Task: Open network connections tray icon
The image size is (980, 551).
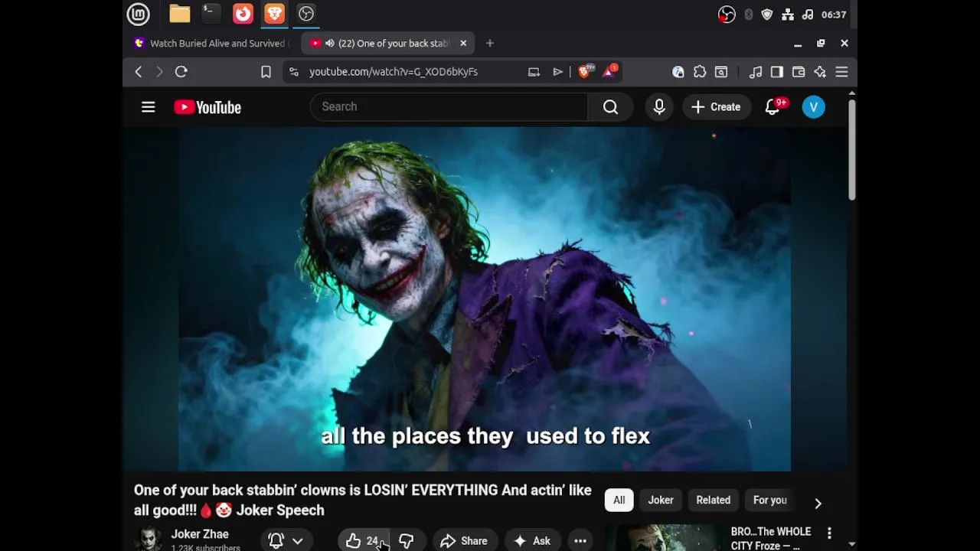Action: click(787, 15)
